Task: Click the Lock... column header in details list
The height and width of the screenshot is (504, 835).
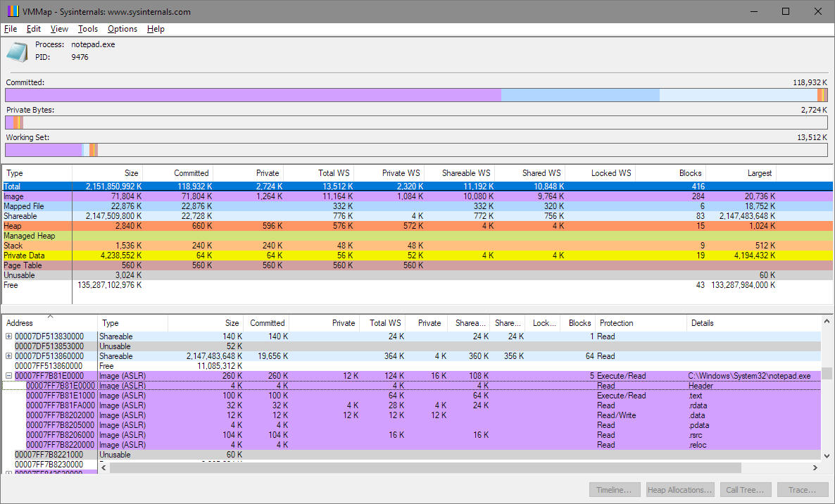Action: click(x=543, y=323)
